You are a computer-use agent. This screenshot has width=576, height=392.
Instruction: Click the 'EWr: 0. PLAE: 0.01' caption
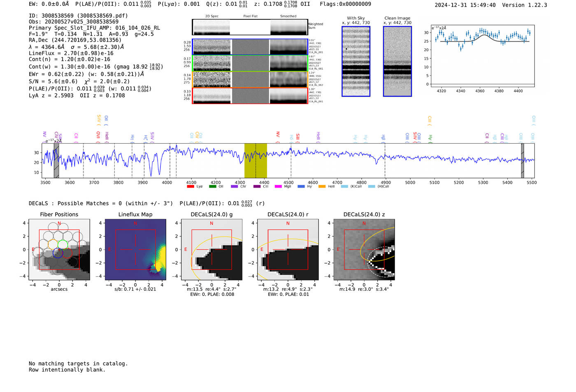(x=288, y=294)
